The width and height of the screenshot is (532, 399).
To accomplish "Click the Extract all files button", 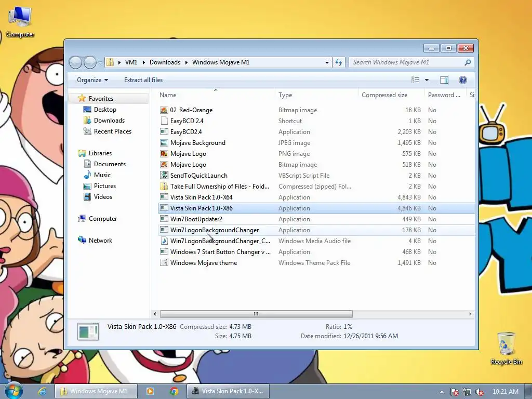I will point(143,80).
